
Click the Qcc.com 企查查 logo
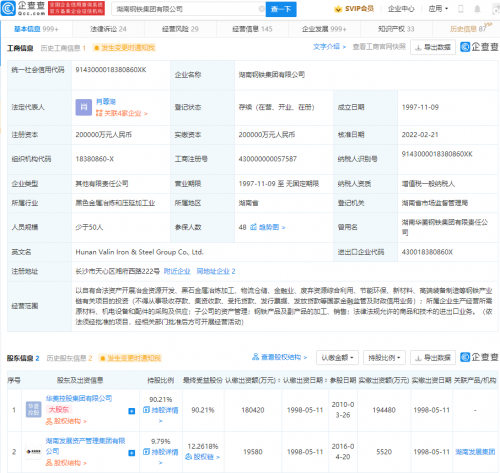coord(23,8)
